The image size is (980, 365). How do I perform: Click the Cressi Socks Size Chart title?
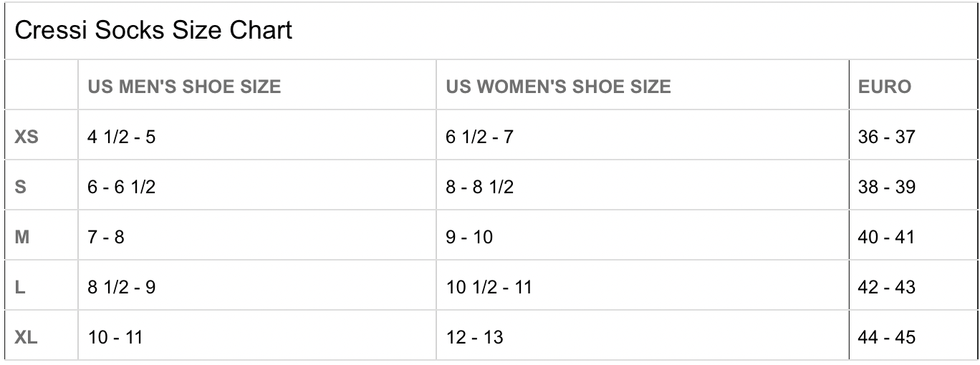pyautogui.click(x=153, y=31)
